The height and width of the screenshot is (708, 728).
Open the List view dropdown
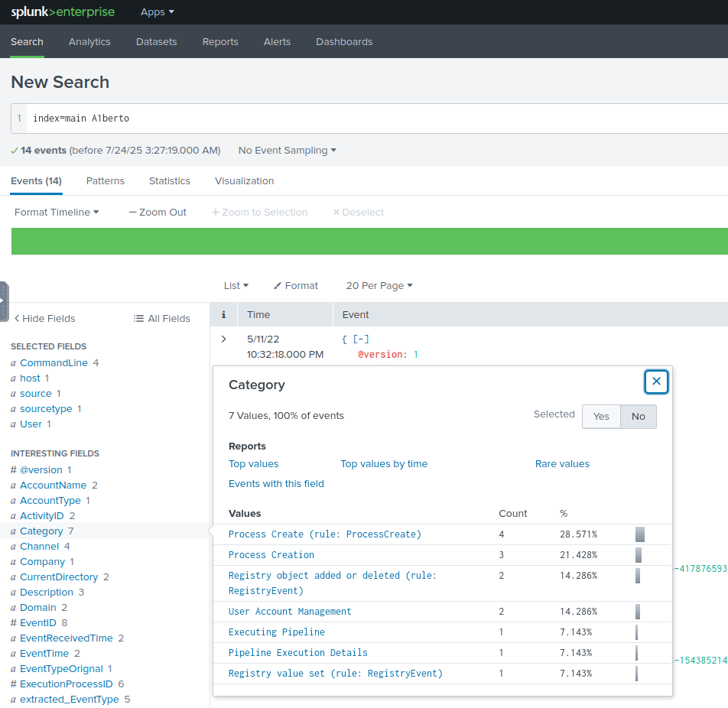pyautogui.click(x=236, y=285)
